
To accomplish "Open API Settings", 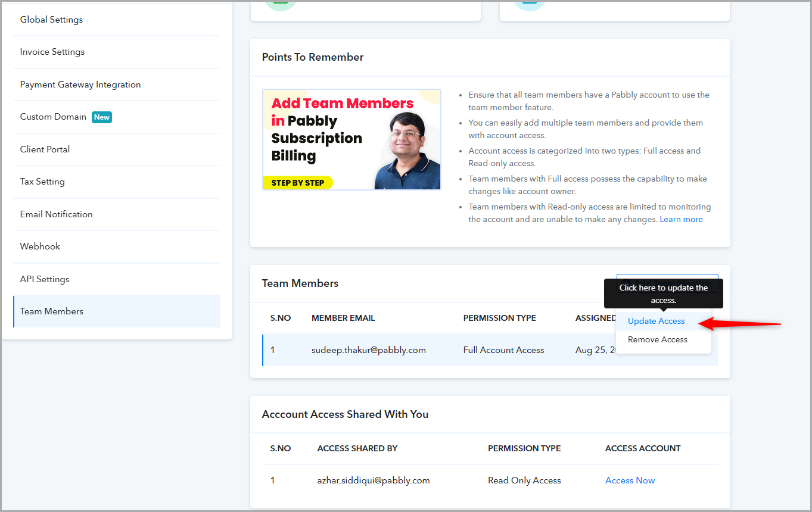I will click(x=117, y=279).
